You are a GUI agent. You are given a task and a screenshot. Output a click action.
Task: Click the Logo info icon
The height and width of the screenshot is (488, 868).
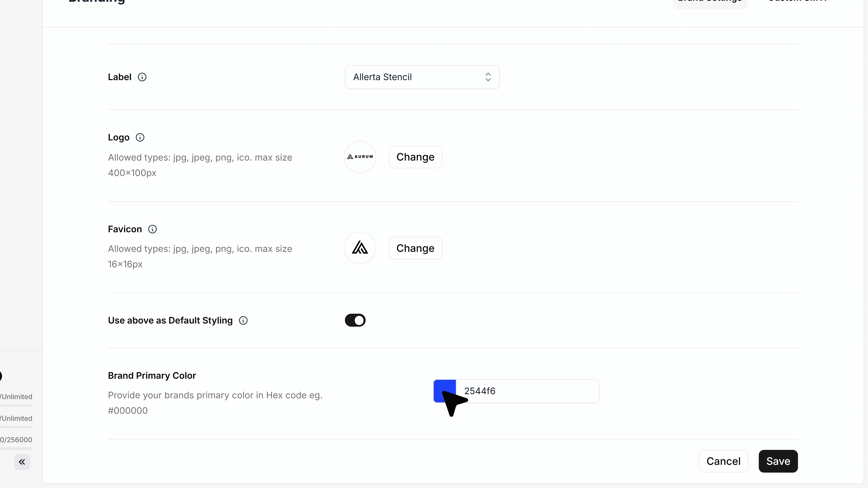pyautogui.click(x=140, y=137)
